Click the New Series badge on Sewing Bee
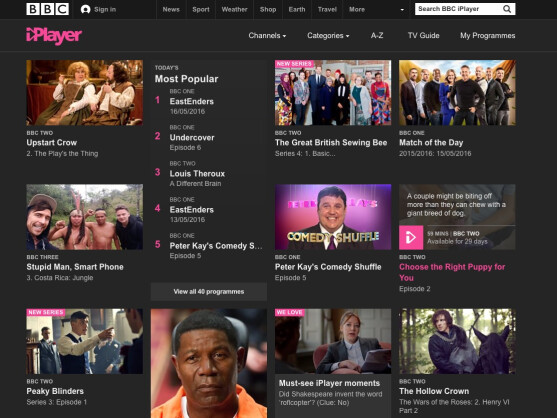The width and height of the screenshot is (557, 418). click(294, 64)
